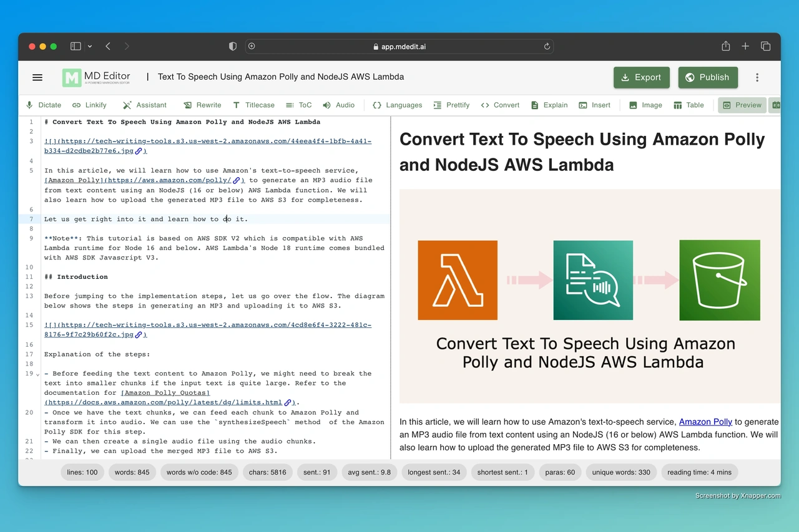Insert an Image
Screen dimensions: 799x532
click(x=645, y=105)
